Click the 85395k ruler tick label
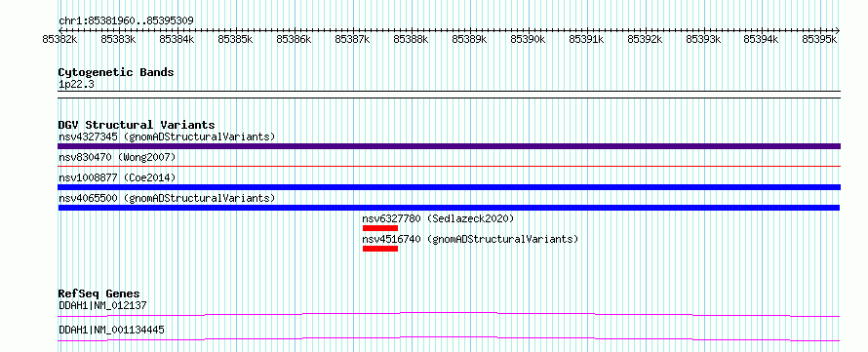The image size is (868, 352). (820, 39)
